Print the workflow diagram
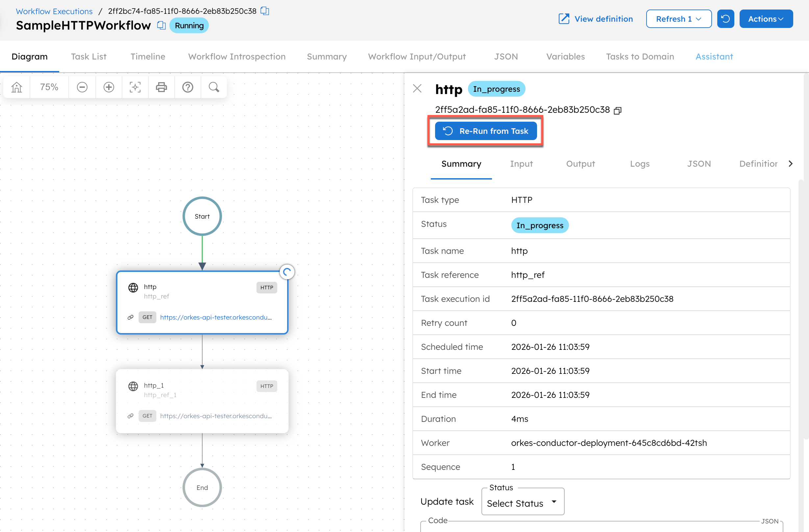Image resolution: width=809 pixels, height=532 pixels. pyautogui.click(x=161, y=87)
